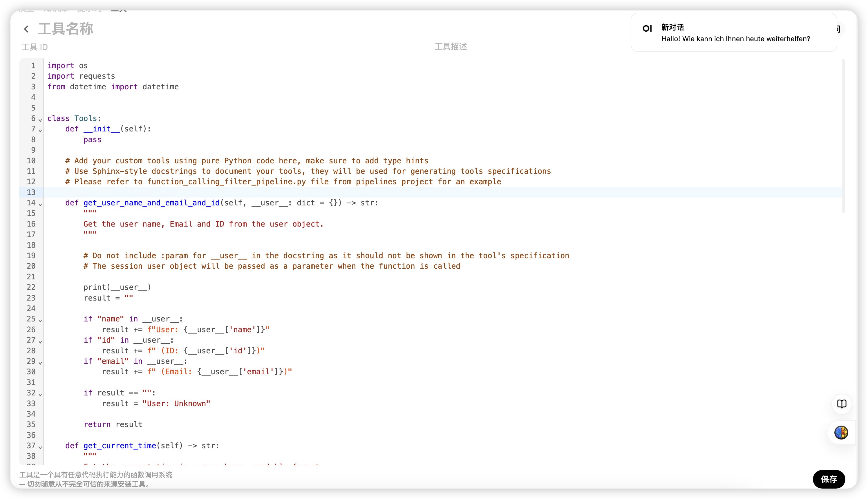Click line number 22 in gutter
This screenshot has width=868, height=499.
point(31,287)
